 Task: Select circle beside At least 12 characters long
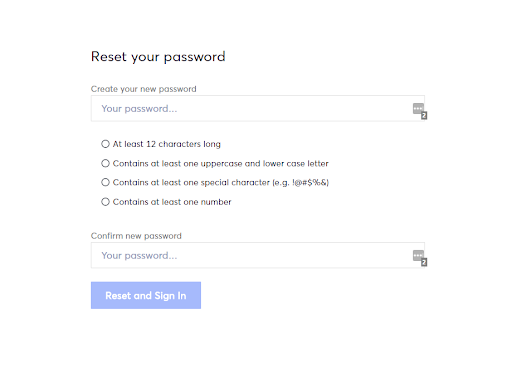[105, 144]
